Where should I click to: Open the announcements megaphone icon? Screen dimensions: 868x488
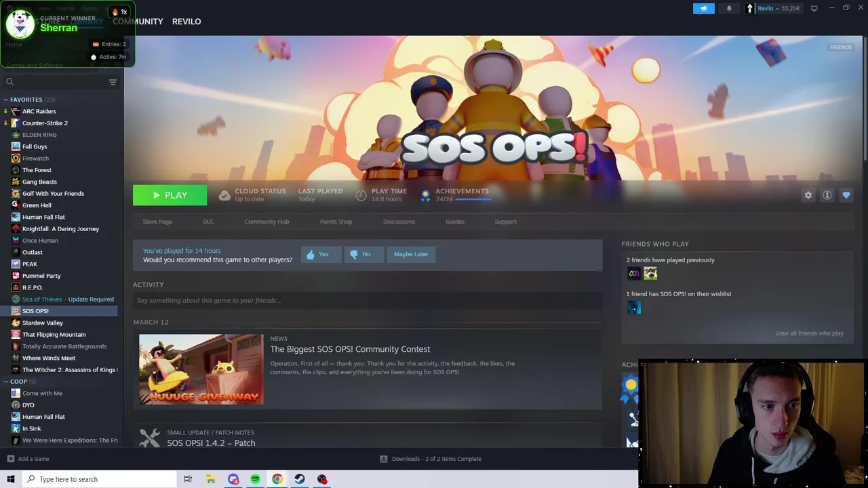[703, 8]
